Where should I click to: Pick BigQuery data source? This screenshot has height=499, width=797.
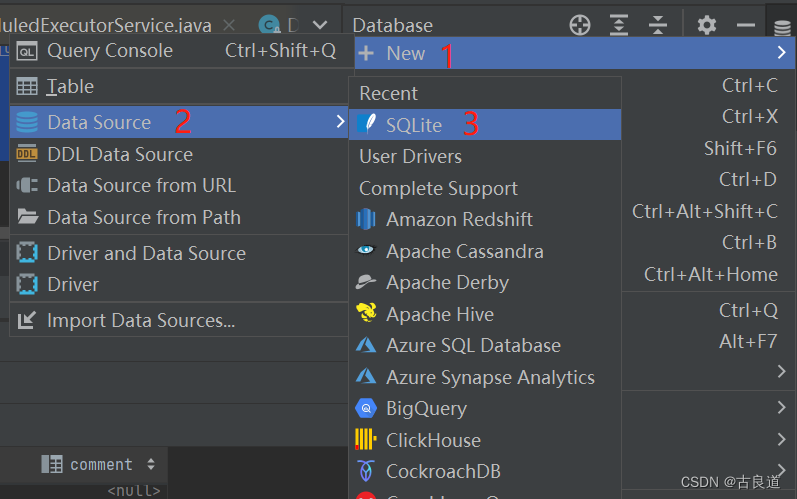tap(485, 409)
